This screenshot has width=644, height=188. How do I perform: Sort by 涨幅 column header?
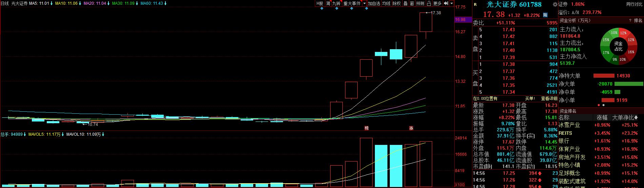click(602, 118)
